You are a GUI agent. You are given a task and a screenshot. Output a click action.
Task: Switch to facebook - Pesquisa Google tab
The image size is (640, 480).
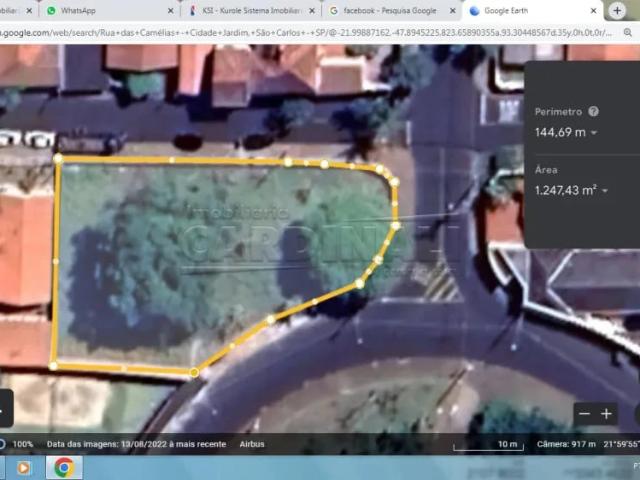pyautogui.click(x=390, y=11)
